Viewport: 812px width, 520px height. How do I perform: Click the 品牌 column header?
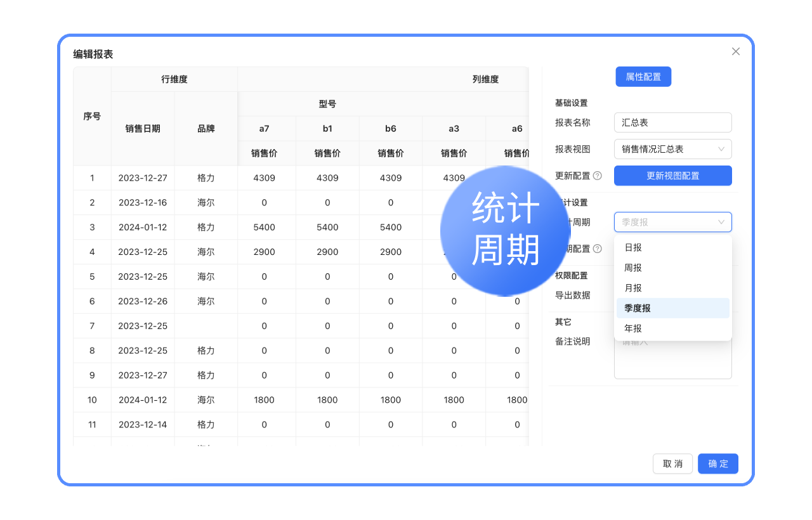[206, 129]
